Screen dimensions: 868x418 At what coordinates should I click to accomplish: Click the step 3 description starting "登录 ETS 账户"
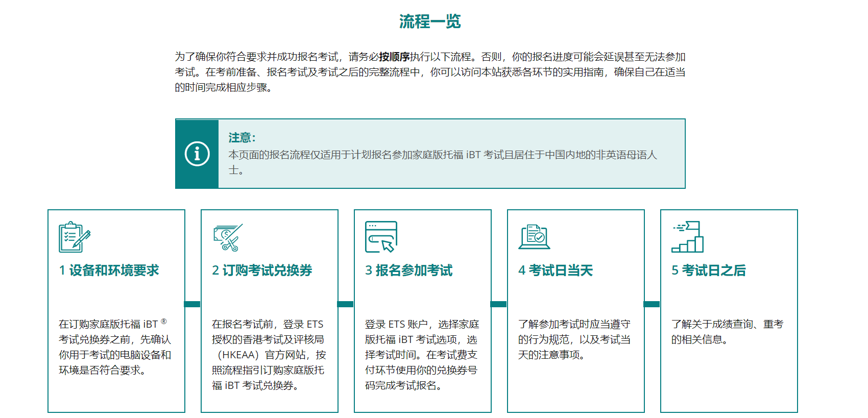[x=422, y=355]
